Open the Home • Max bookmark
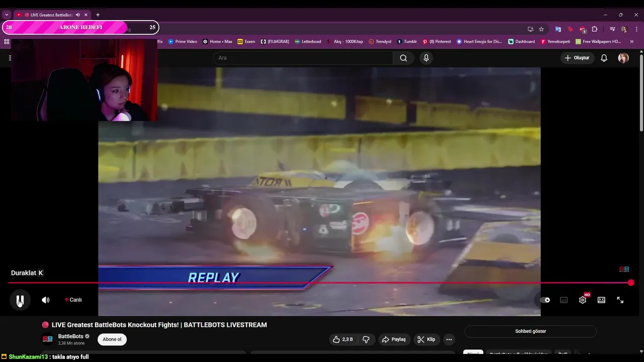 tap(217, 42)
